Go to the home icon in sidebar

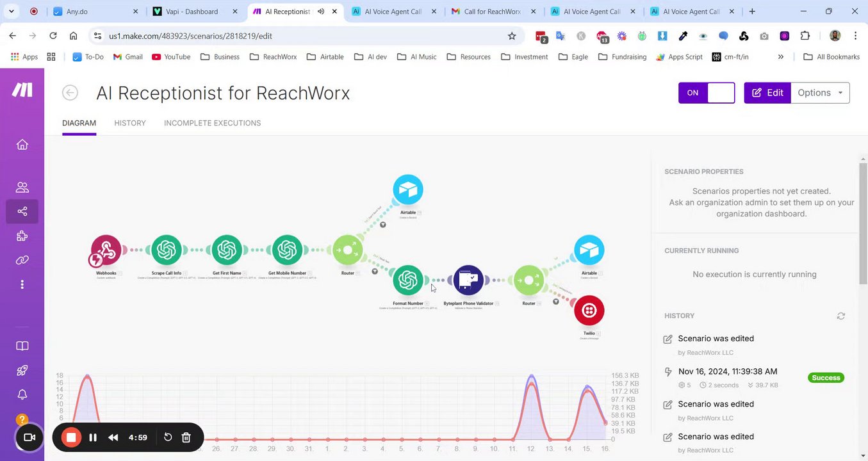[x=22, y=145]
